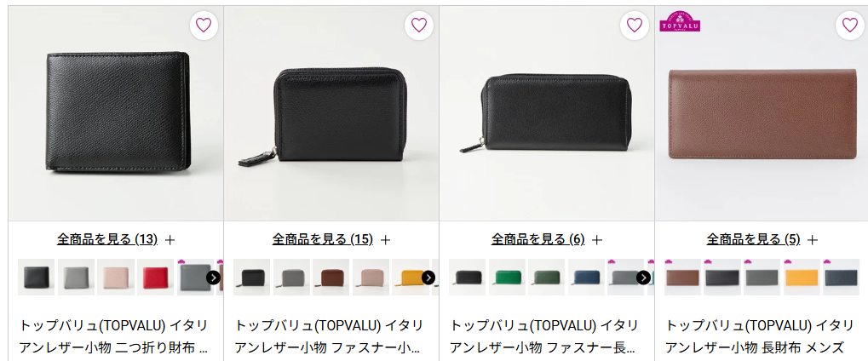Select pink swatch of bifold wallet
Viewport: 868px width, 361px height.
(x=116, y=277)
